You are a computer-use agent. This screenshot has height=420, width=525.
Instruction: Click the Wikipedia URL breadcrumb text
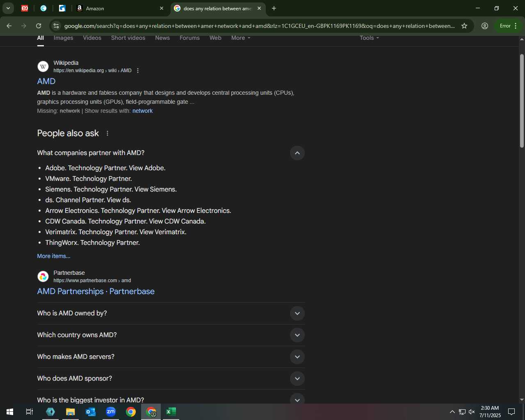[x=92, y=71]
